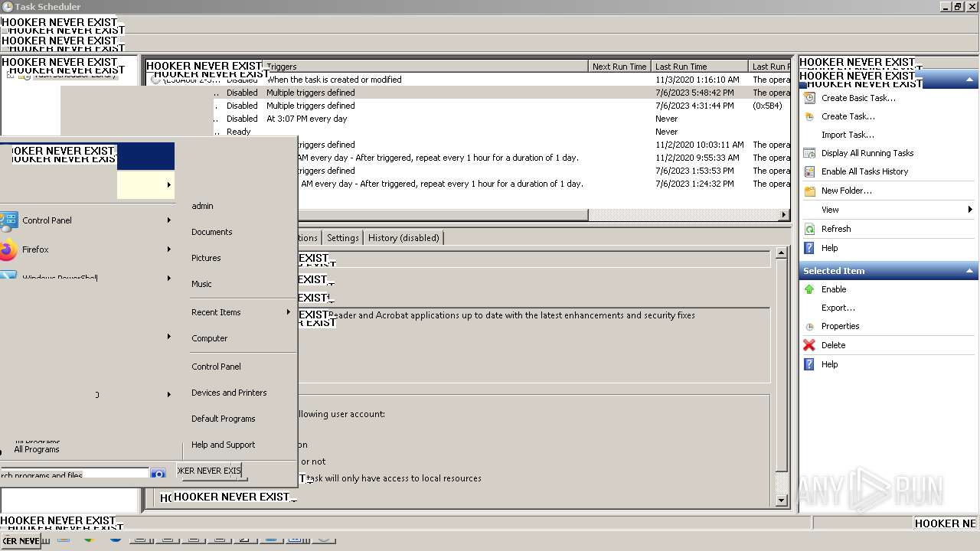Open admin in the Start menu
980x551 pixels.
coord(202,206)
